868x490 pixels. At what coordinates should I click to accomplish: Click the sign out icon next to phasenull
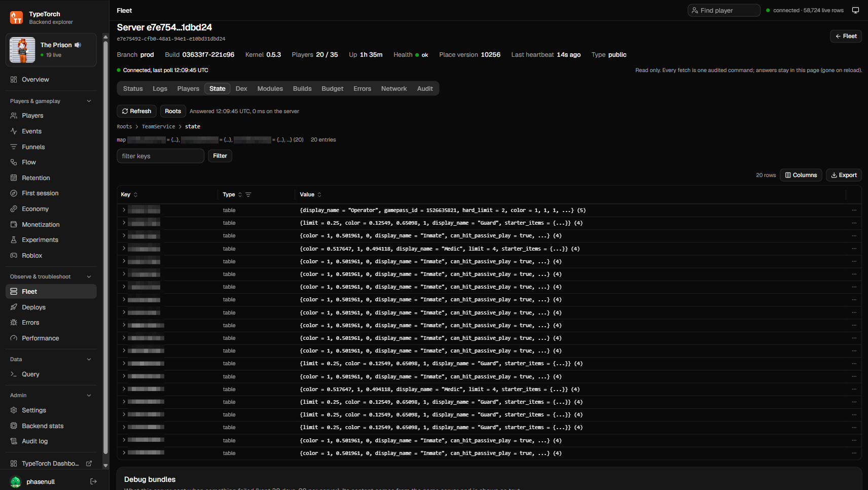93,481
